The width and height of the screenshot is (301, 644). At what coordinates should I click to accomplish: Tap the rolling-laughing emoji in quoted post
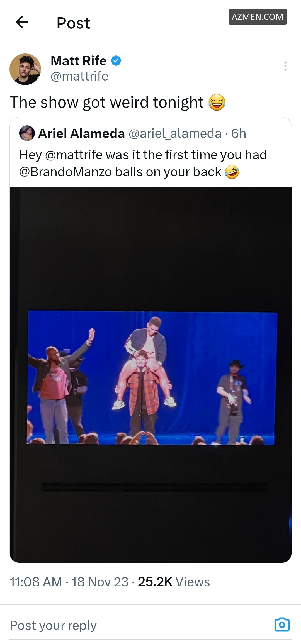click(x=232, y=172)
